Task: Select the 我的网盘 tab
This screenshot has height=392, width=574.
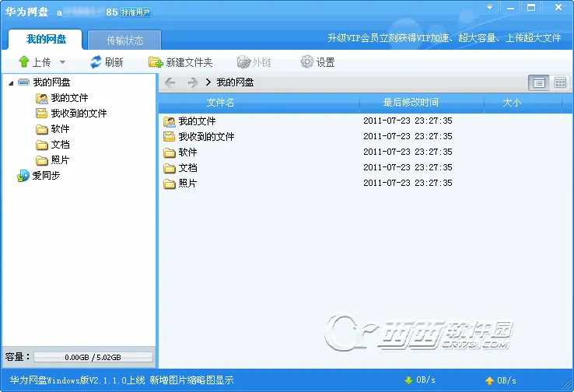Action: tap(46, 39)
